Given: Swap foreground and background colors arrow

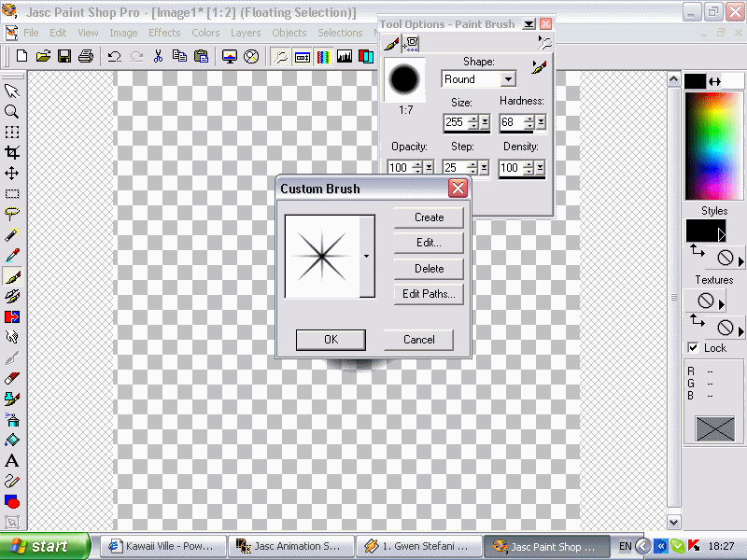Looking at the screenshot, I should (714, 82).
